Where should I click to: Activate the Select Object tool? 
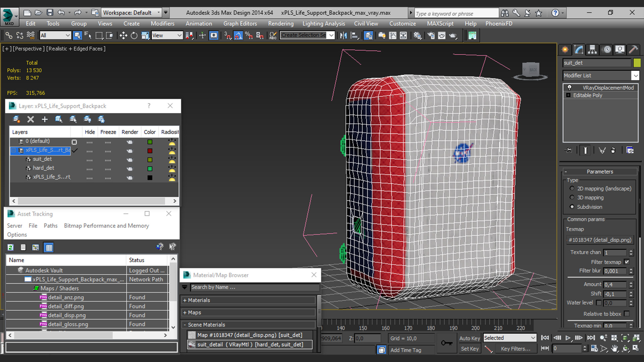click(x=77, y=35)
